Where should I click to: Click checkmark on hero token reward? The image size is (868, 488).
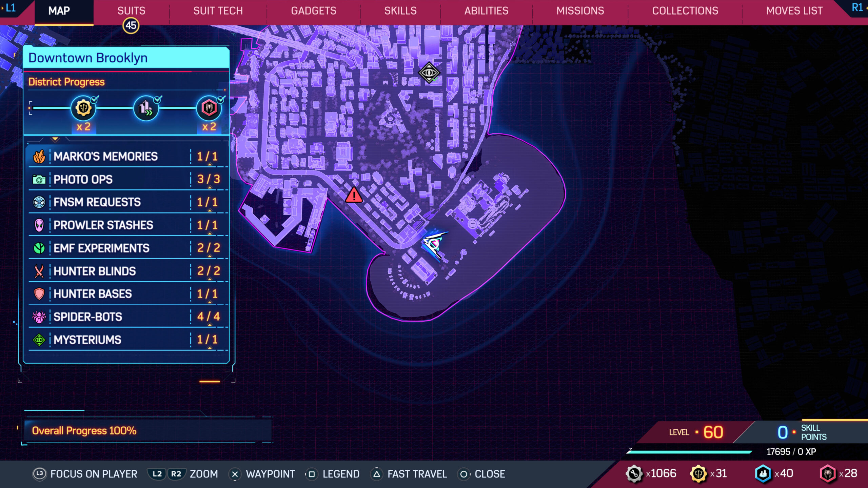click(221, 99)
